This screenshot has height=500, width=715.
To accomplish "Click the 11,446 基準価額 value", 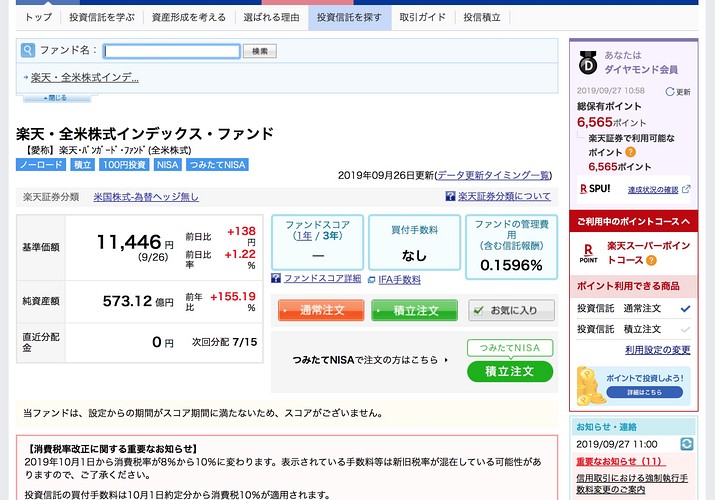I will tap(130, 242).
